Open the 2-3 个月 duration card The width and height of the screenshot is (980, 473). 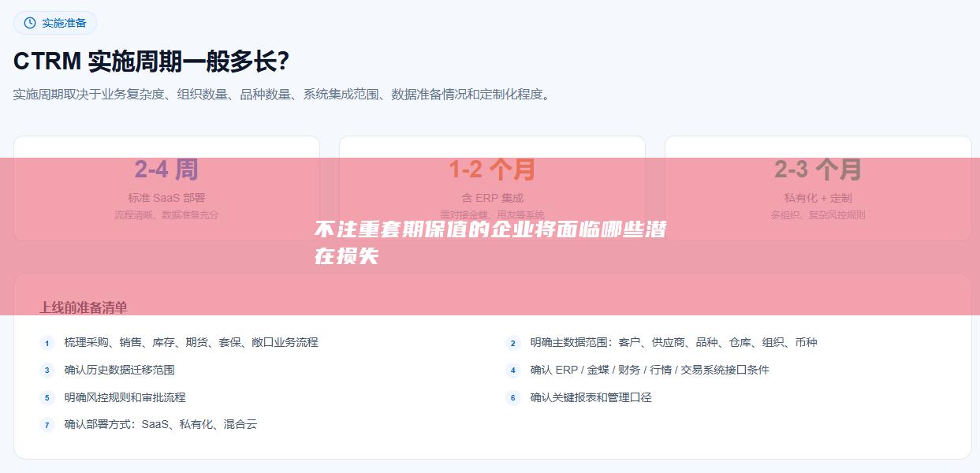(x=818, y=188)
